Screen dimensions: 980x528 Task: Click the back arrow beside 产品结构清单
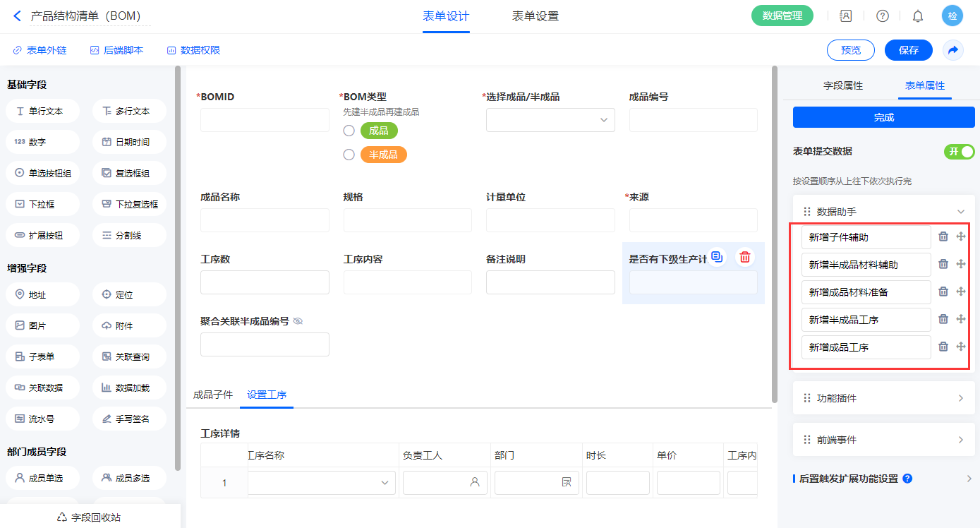coord(17,16)
